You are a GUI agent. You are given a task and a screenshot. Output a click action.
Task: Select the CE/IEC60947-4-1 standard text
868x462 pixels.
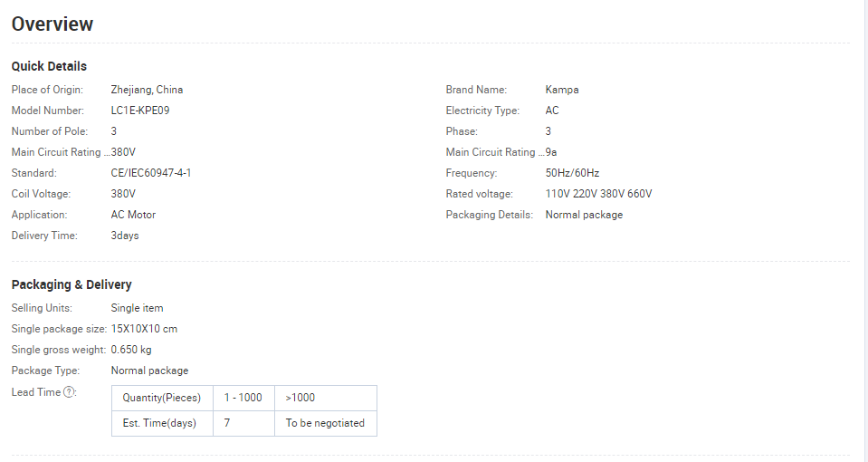click(x=151, y=173)
